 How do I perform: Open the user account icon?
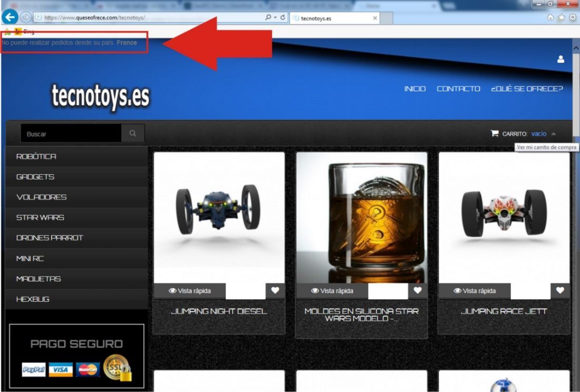(561, 59)
